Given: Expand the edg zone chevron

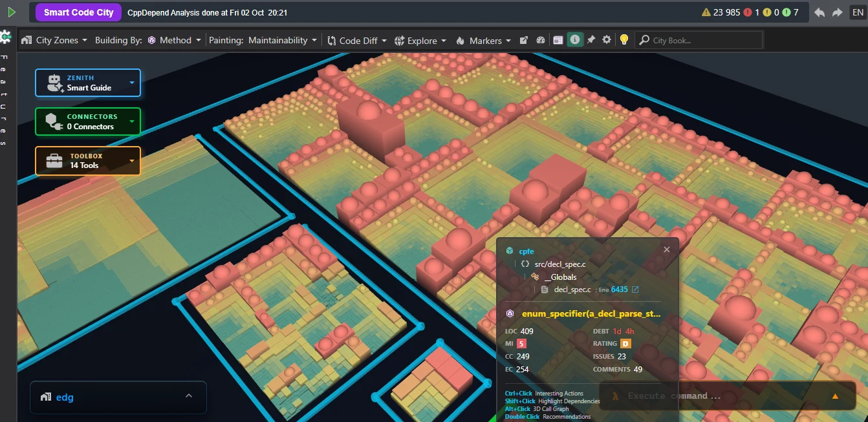Looking at the screenshot, I should [189, 396].
